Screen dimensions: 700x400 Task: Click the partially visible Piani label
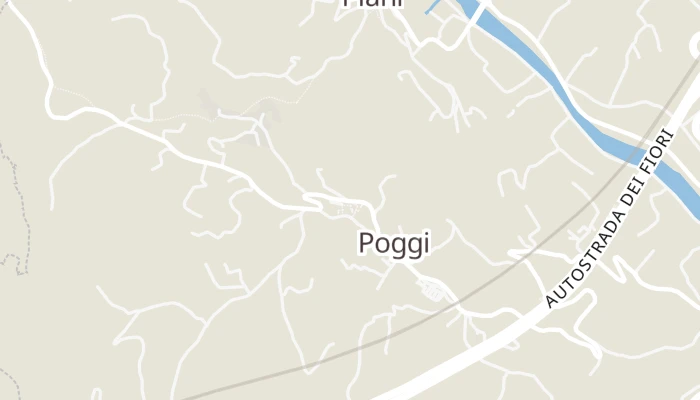click(373, 4)
